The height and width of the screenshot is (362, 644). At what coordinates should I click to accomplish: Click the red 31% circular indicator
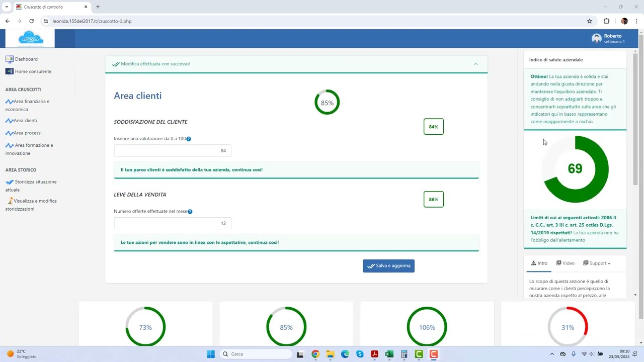coord(568,327)
